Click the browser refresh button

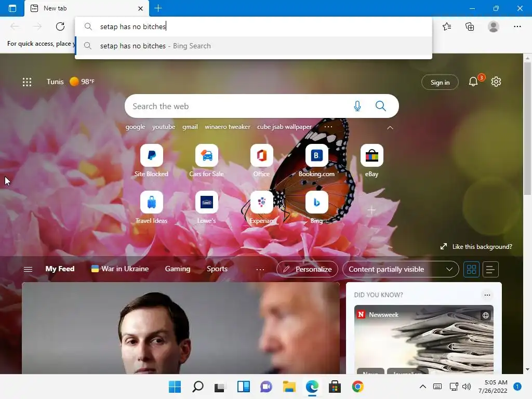[60, 26]
